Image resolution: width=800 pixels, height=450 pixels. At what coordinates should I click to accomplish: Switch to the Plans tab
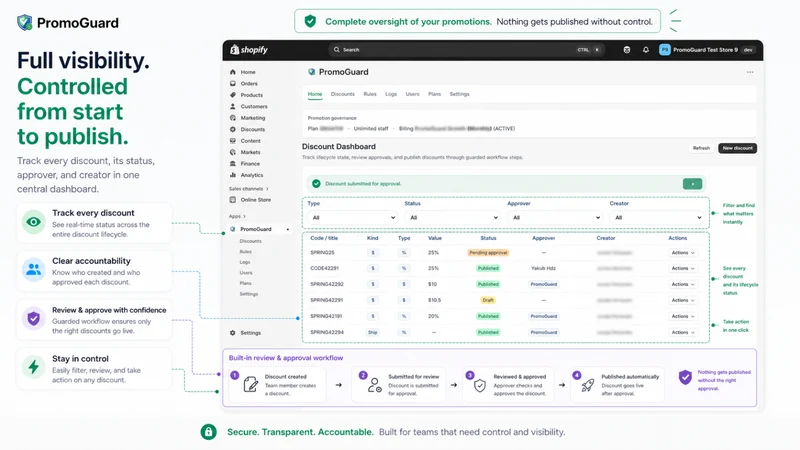click(434, 94)
